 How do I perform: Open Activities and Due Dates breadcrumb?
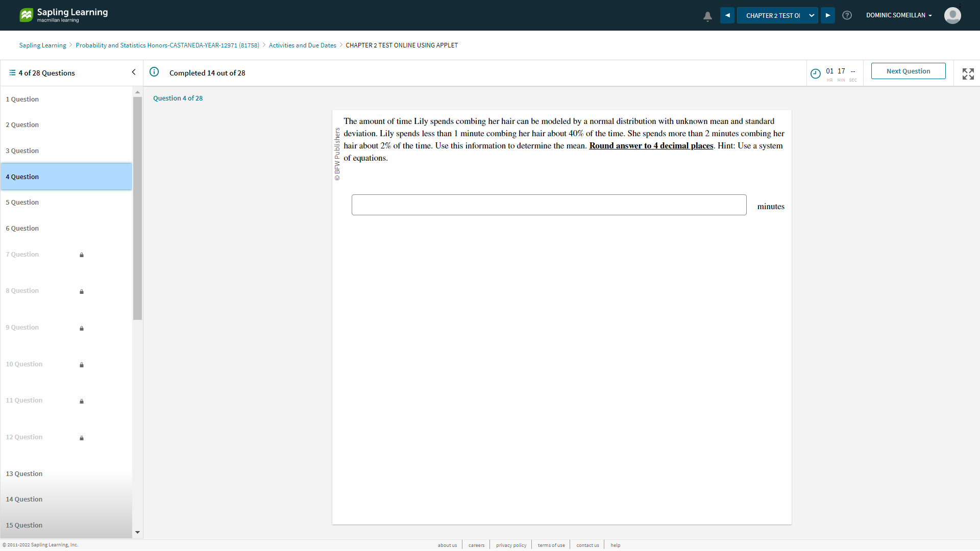(x=302, y=45)
